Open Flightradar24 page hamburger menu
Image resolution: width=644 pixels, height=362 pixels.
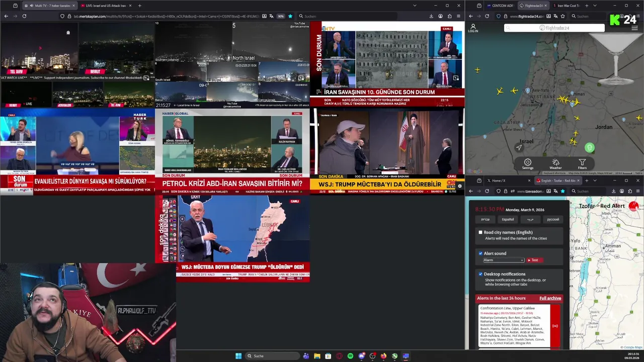point(634,28)
